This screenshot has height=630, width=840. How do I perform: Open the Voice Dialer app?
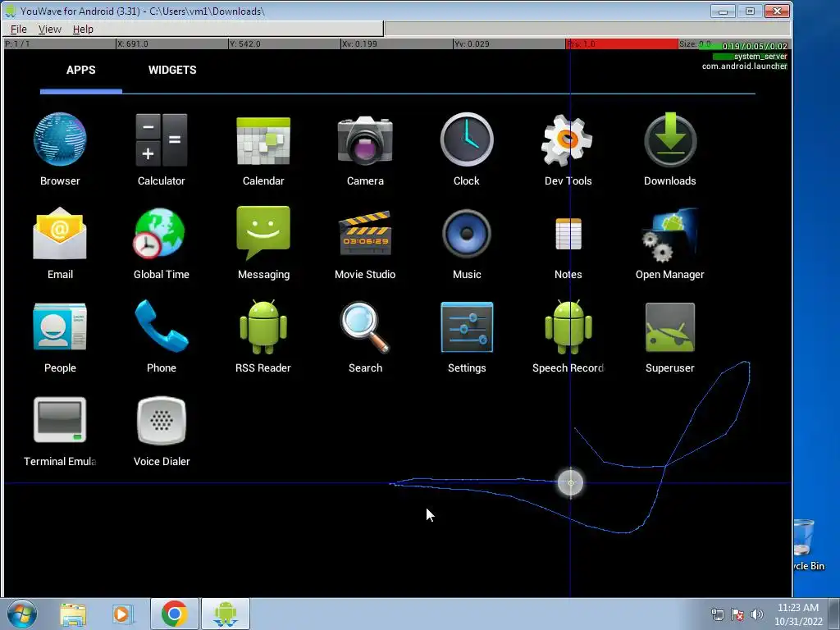(x=162, y=431)
